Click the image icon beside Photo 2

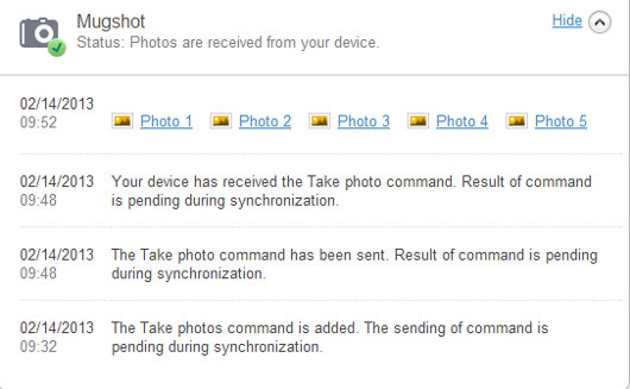click(221, 121)
